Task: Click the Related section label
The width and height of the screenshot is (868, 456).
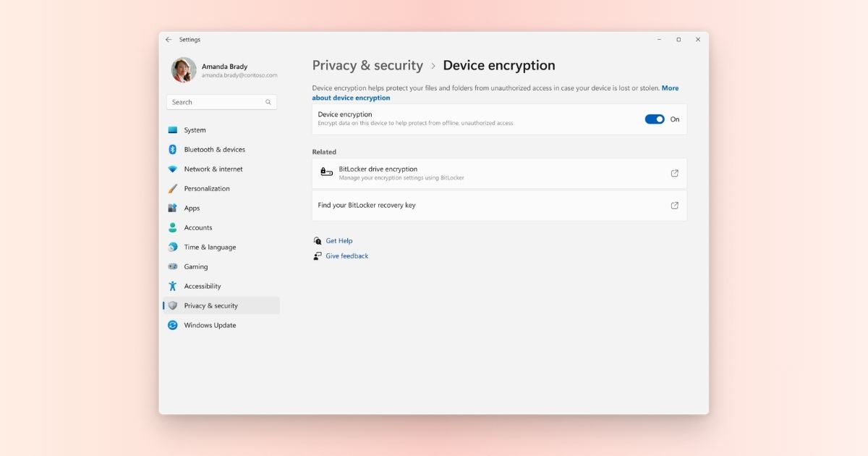Action: coord(324,152)
